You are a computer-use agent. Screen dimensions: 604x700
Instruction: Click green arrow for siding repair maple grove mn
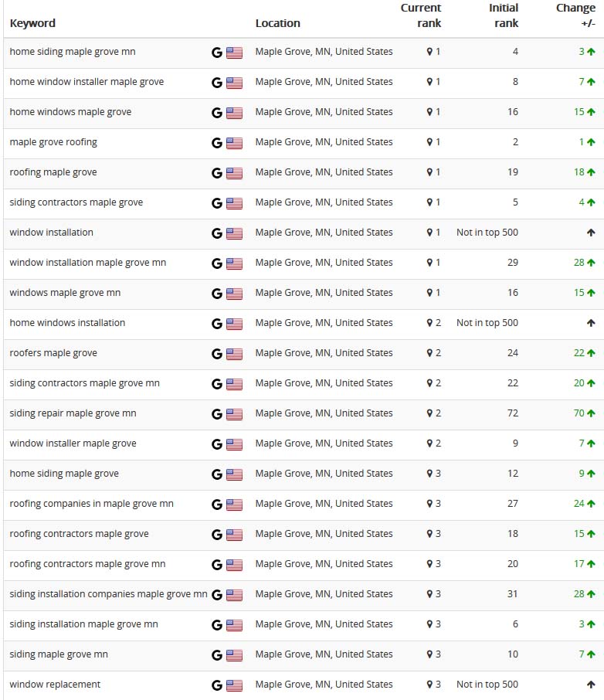[591, 413]
